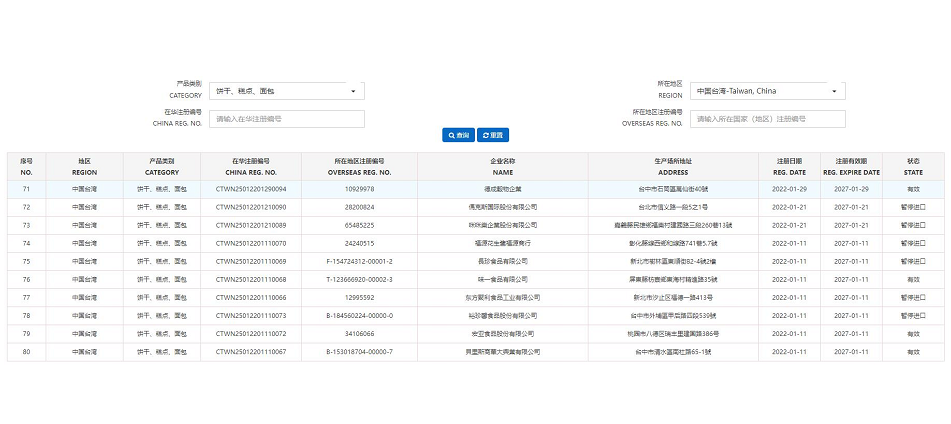Expand the REGION dropdown showing Taiwan, China
The height and width of the screenshot is (424, 951).
(768, 92)
